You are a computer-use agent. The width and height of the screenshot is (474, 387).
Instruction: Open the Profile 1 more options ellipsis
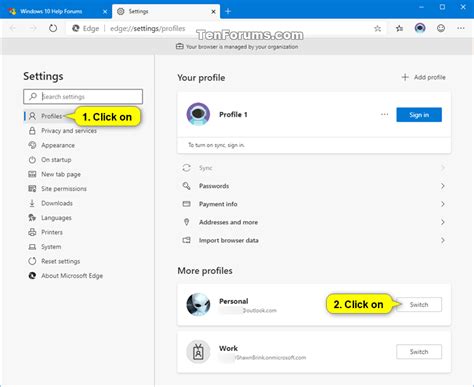(384, 114)
